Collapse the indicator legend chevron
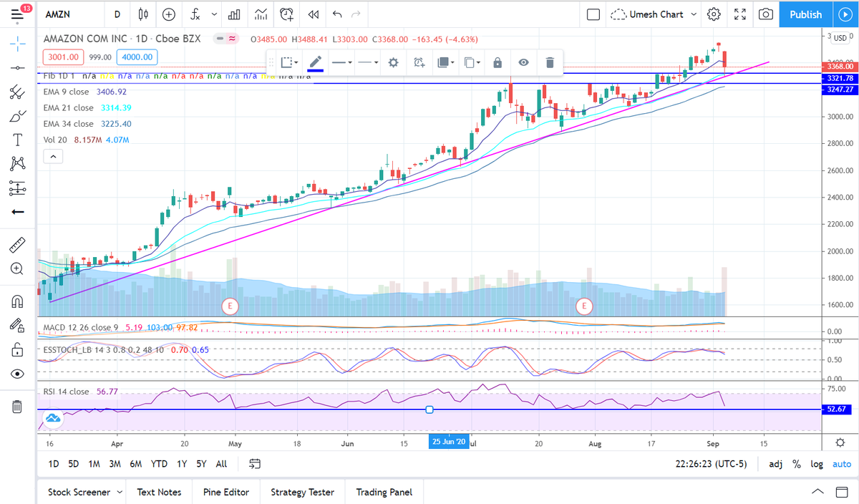The image size is (859, 504). click(x=54, y=157)
